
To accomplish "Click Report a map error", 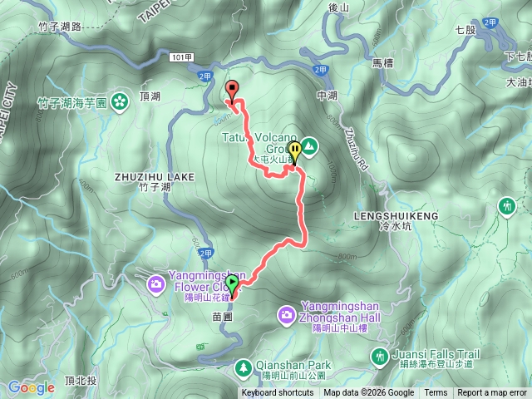I will tap(491, 393).
